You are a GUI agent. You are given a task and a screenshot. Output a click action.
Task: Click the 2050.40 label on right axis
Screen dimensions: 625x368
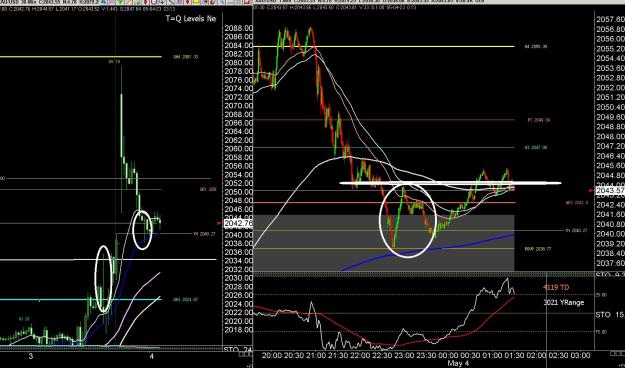610,108
